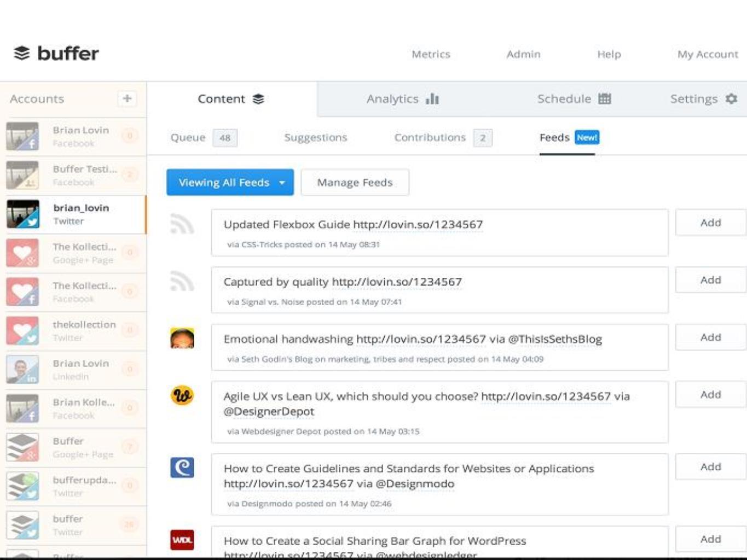Click 'via Designmodo posted on 14 May 02:46'
747x560 pixels.
(309, 504)
